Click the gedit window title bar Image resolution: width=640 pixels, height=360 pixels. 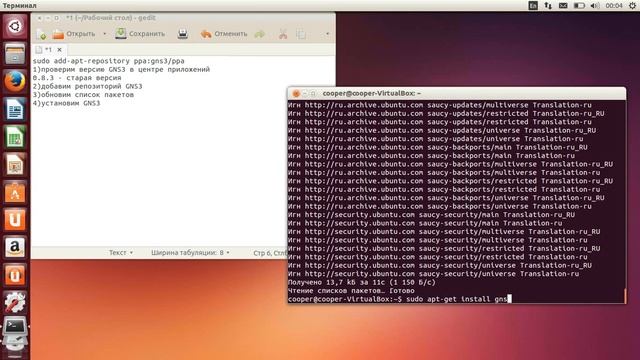[184, 18]
